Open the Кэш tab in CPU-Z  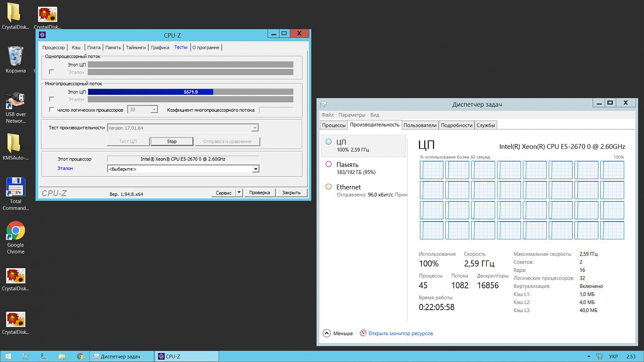[x=76, y=48]
